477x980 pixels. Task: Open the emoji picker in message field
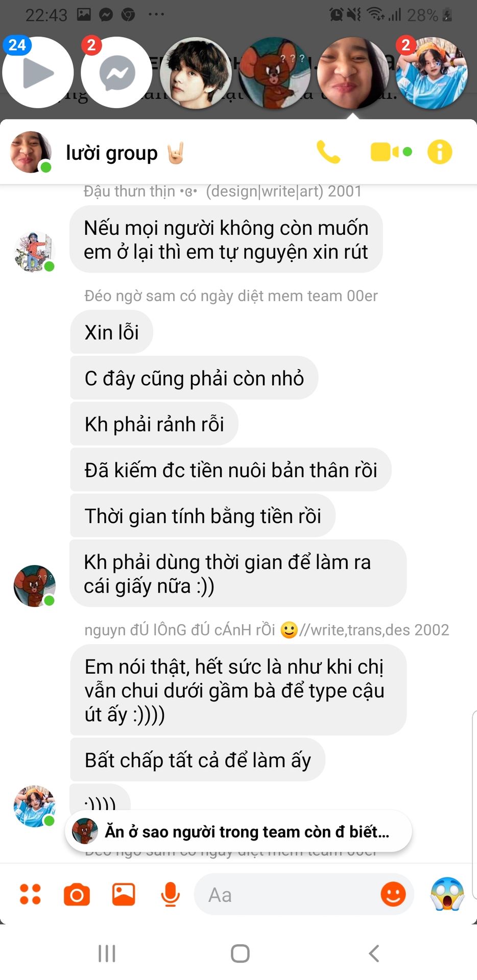(393, 894)
